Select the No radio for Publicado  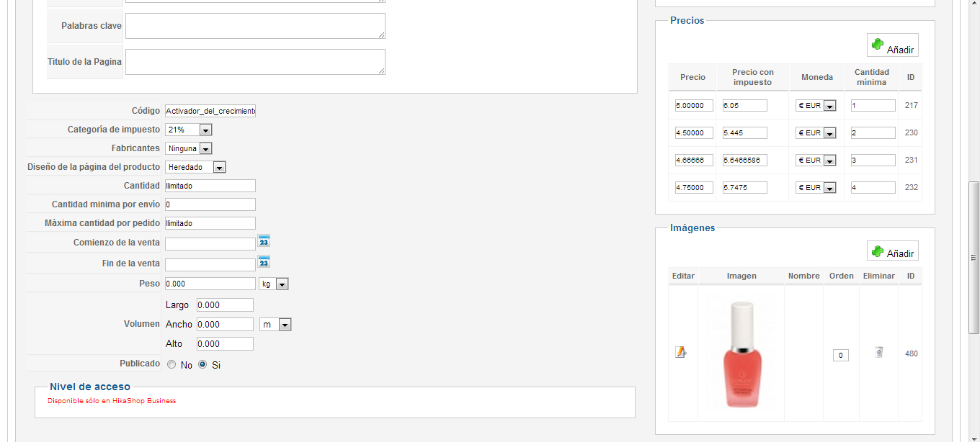[171, 365]
